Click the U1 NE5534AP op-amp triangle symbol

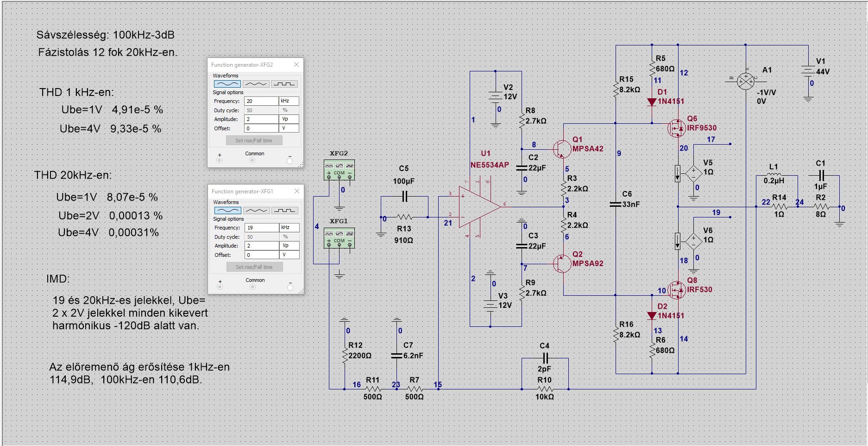click(x=480, y=207)
